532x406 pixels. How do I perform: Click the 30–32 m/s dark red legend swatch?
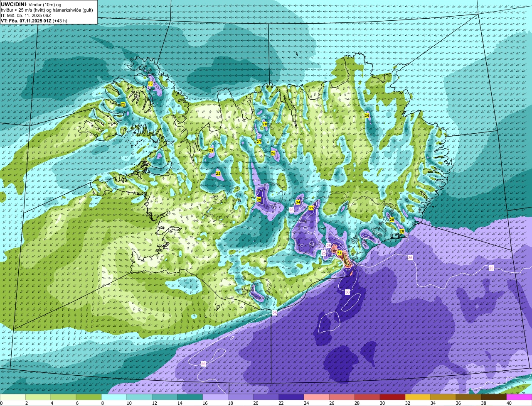click(393, 397)
